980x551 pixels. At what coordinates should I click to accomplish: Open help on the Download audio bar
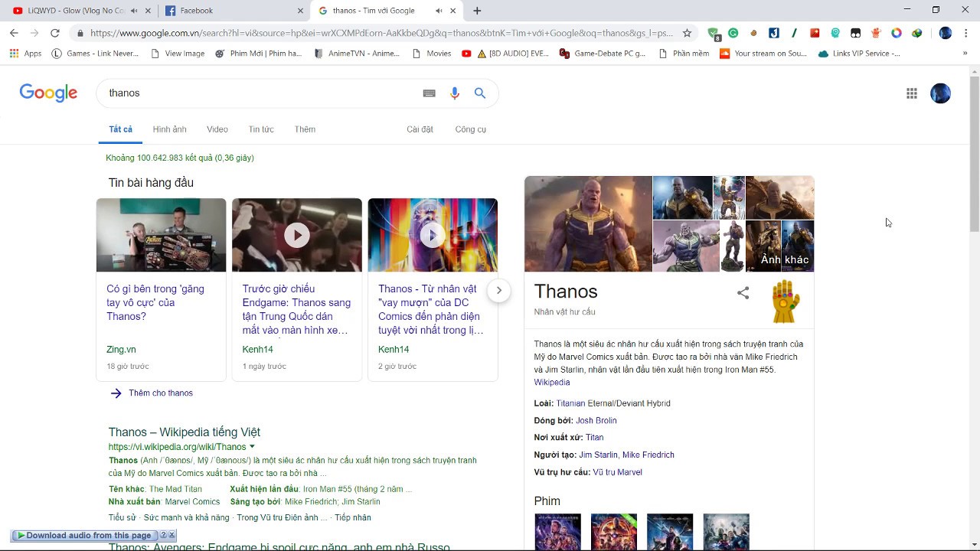click(x=163, y=536)
